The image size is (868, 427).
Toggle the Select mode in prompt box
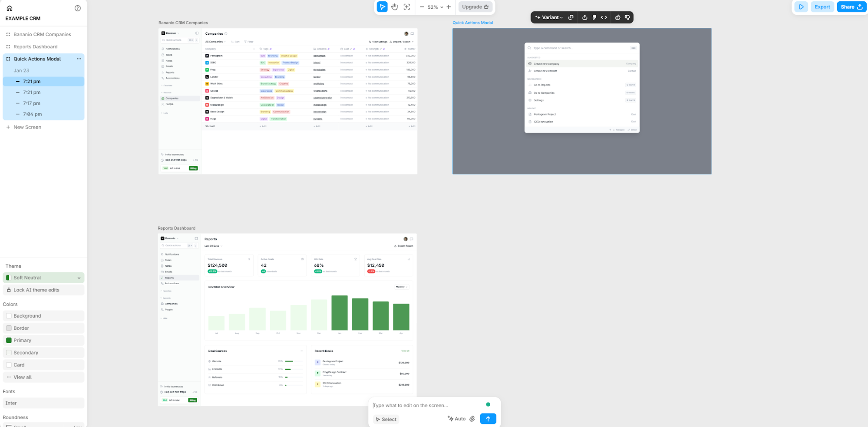386,419
